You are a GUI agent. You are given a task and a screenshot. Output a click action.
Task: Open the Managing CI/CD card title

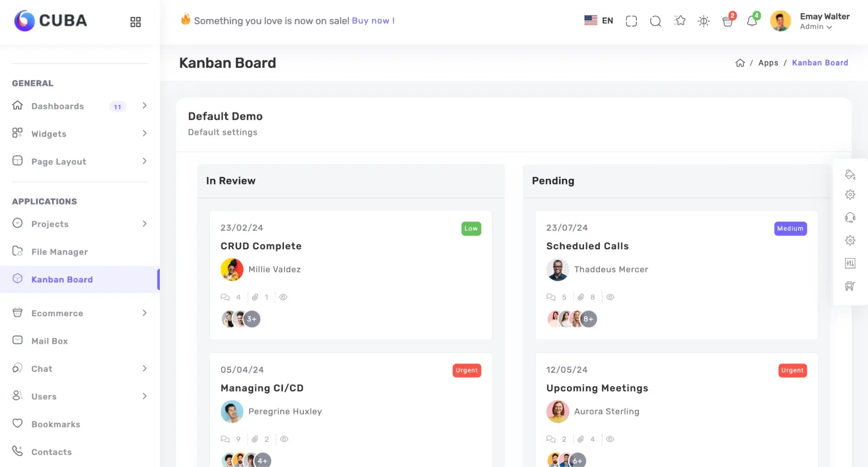[x=262, y=388]
